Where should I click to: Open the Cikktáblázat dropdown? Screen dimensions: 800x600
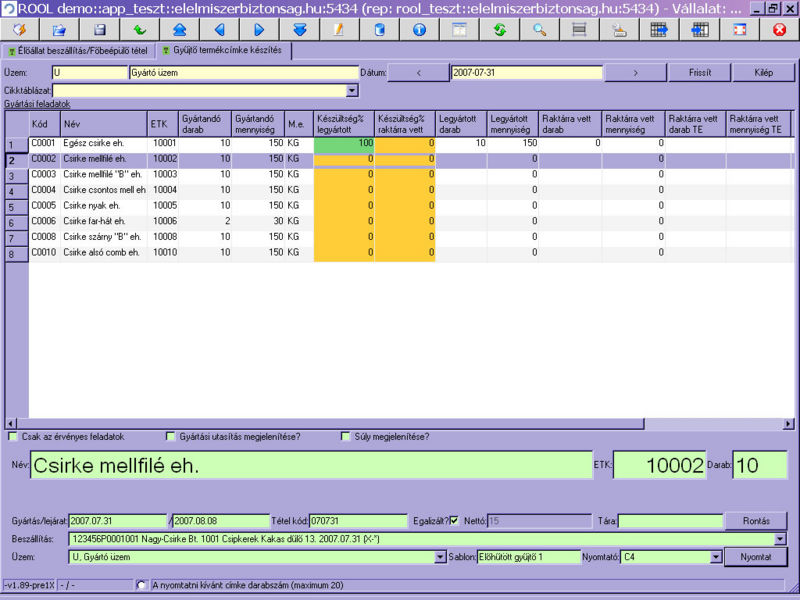(352, 90)
